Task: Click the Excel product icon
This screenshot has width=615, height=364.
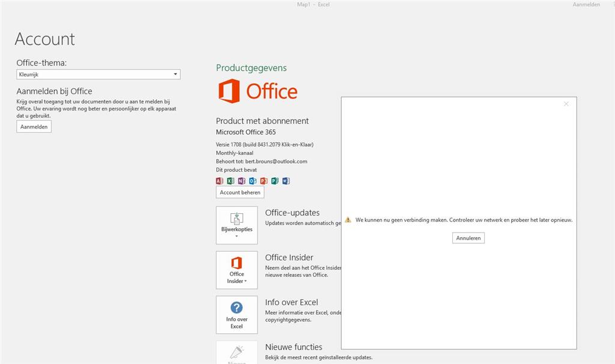Action: [x=231, y=181]
